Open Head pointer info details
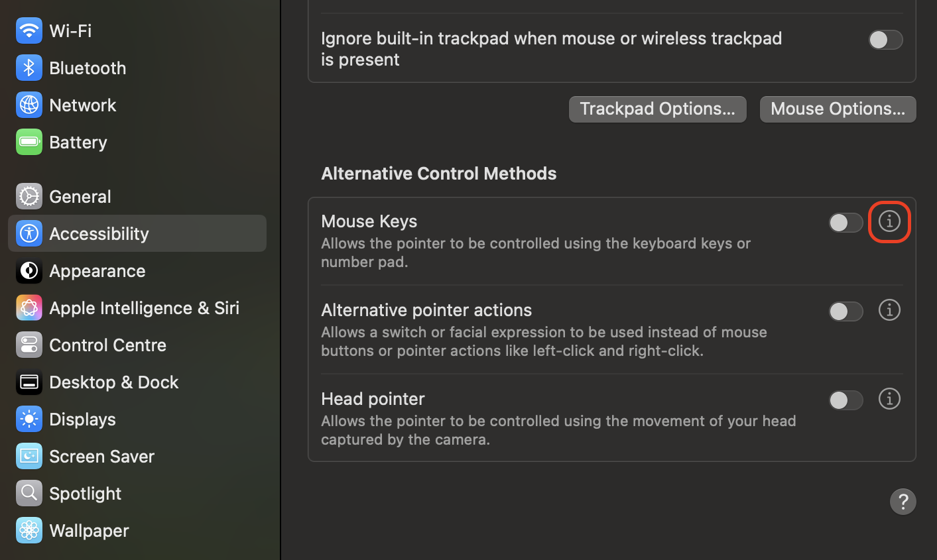Image resolution: width=937 pixels, height=560 pixels. 889,398
